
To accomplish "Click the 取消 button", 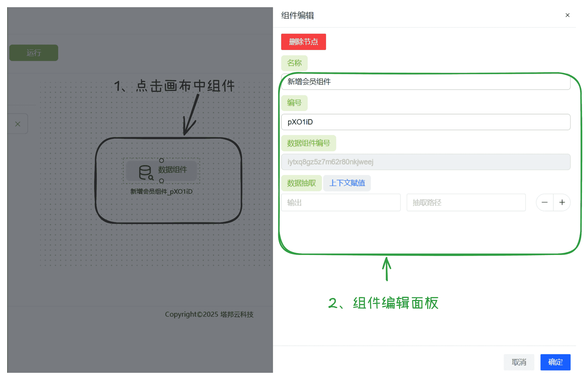I will [x=519, y=362].
